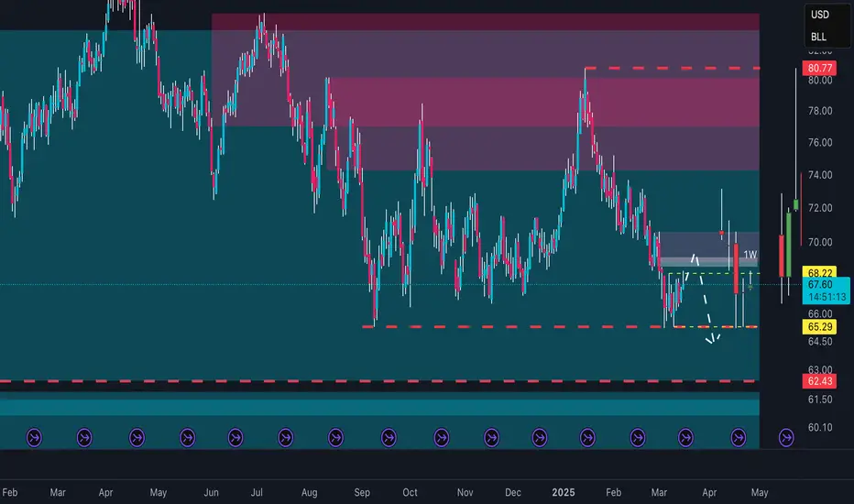Screen dimensions: 854x504
Task: Click the 66.00 price scale value
Action: 820,313
